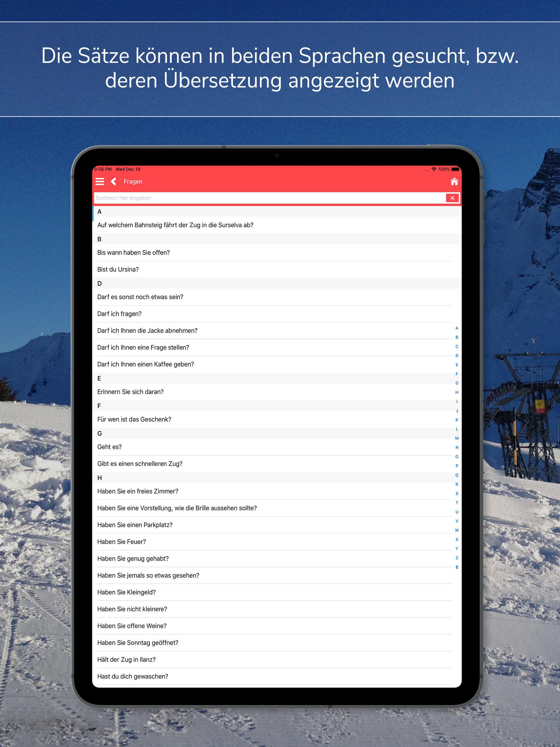The width and height of the screenshot is (560, 747).
Task: Jump to letter P in index
Action: [457, 466]
